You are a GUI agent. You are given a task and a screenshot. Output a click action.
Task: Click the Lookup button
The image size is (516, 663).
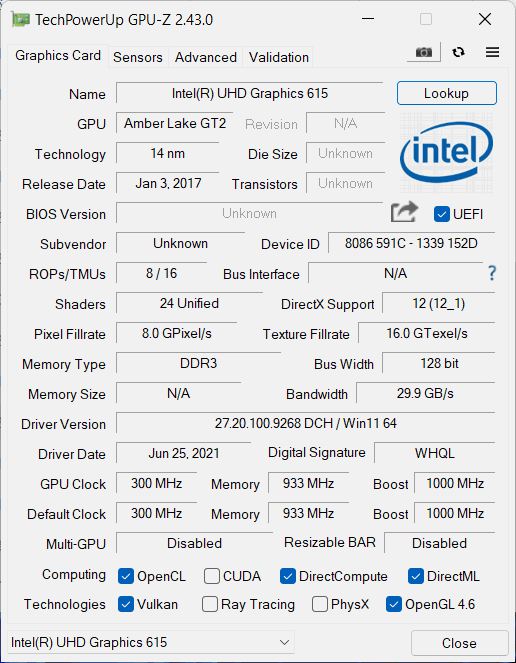click(447, 93)
